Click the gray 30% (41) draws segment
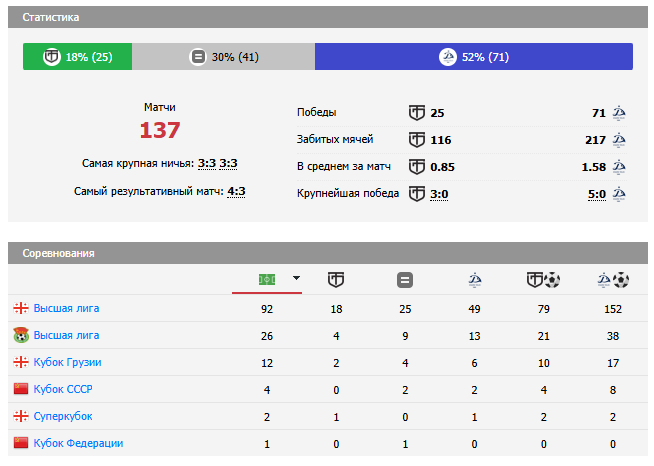 click(x=224, y=57)
